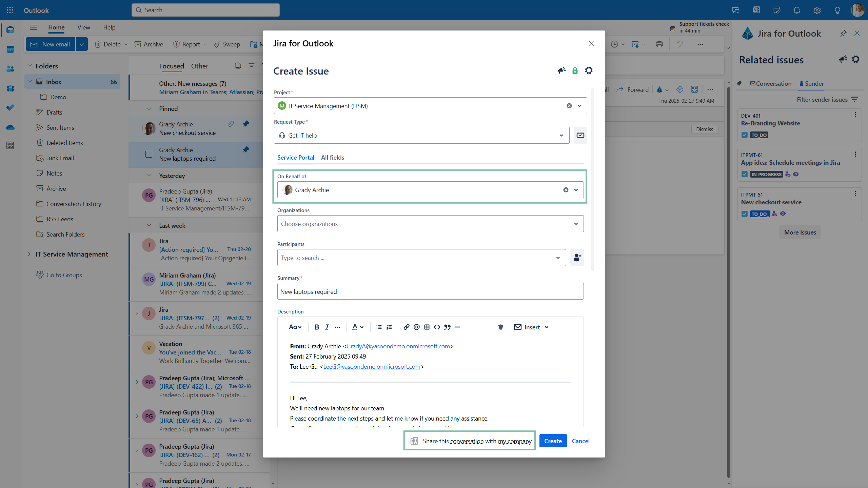Click the trash icon in the description toolbar

coord(500,327)
